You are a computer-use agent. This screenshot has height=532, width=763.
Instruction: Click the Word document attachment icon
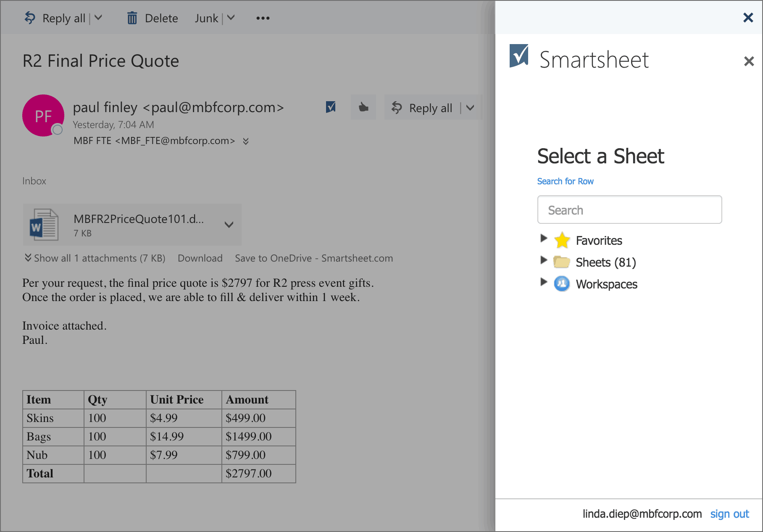[44, 225]
